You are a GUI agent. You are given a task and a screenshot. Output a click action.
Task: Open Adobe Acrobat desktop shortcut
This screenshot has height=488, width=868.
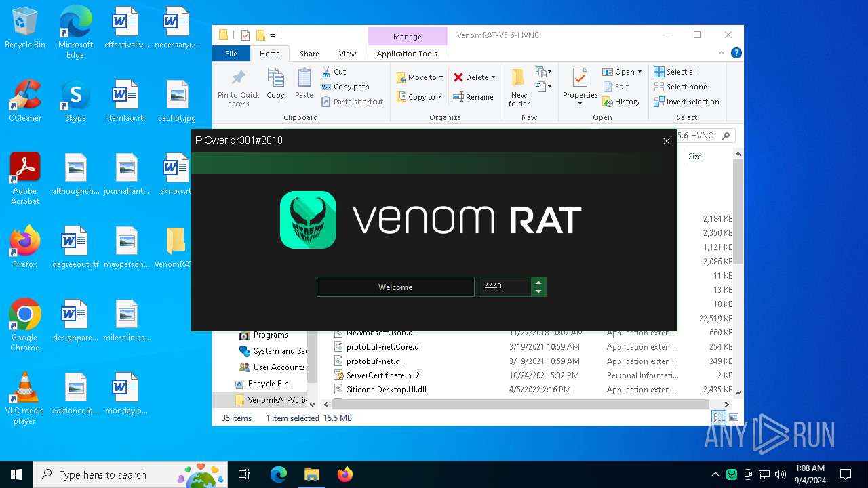[25, 179]
